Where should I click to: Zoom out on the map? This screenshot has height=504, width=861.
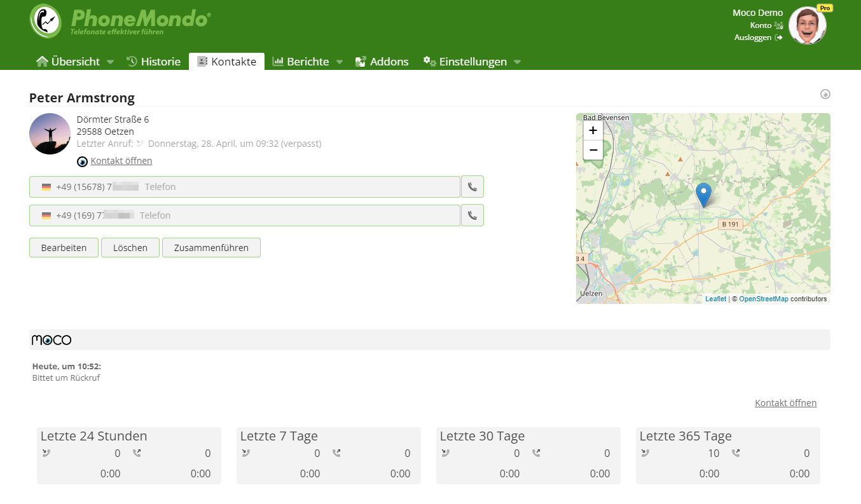593,150
